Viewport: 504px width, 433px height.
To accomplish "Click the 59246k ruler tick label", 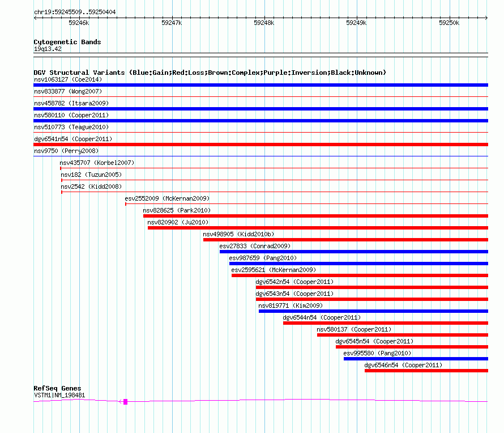I will click(79, 23).
